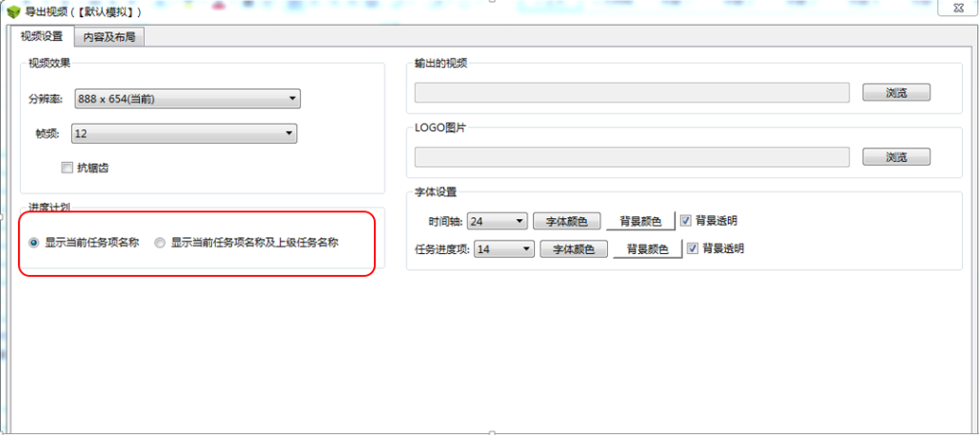Pick 背景颜色 for the 时间轴
980x435 pixels.
(x=640, y=221)
